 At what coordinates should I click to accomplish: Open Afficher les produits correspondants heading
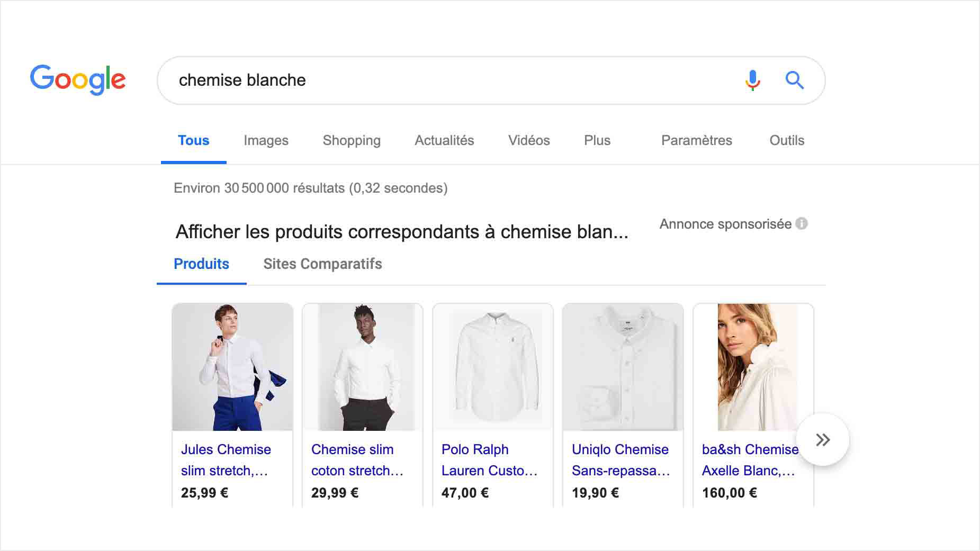pyautogui.click(x=402, y=232)
